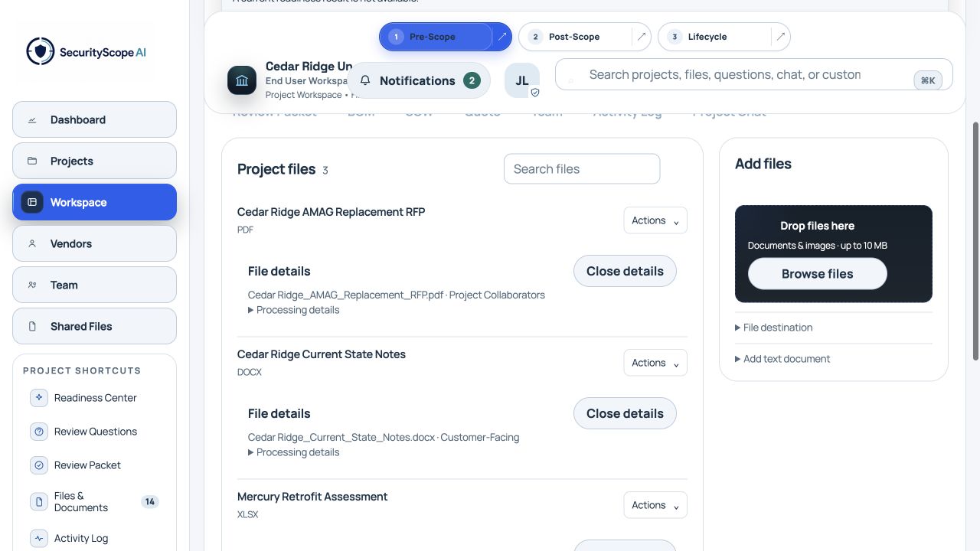Focus the global search projects field
This screenshot has width=980, height=551.
pos(754,74)
